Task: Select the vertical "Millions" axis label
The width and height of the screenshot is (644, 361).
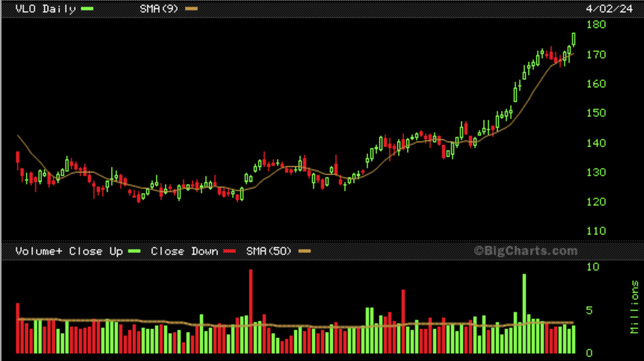Action: (x=634, y=307)
